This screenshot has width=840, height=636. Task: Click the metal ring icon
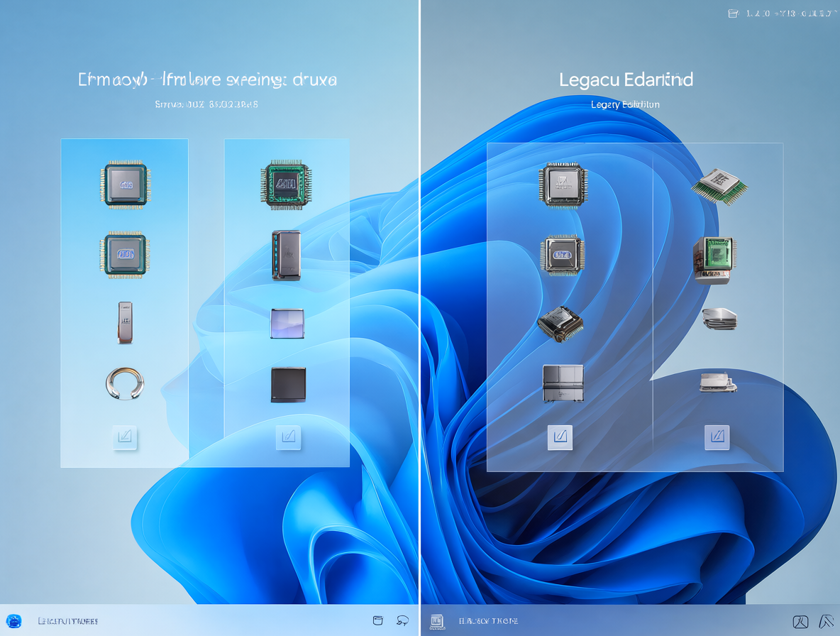coord(125,383)
